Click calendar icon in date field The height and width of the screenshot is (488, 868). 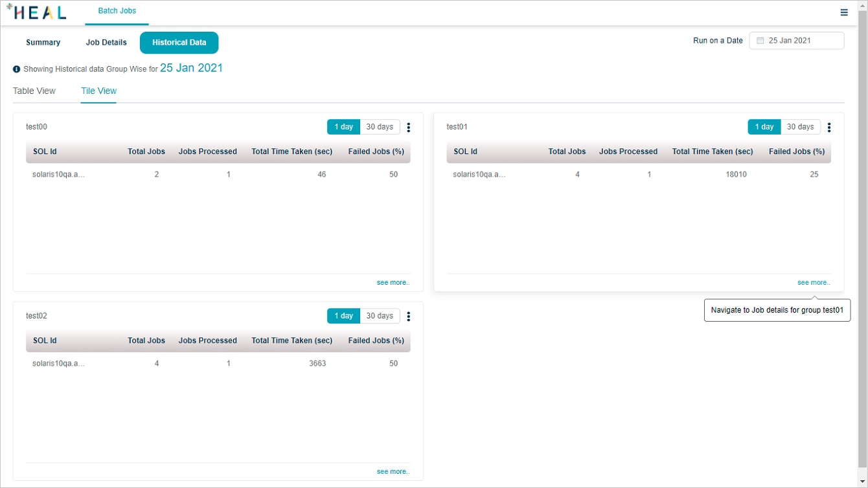click(760, 41)
